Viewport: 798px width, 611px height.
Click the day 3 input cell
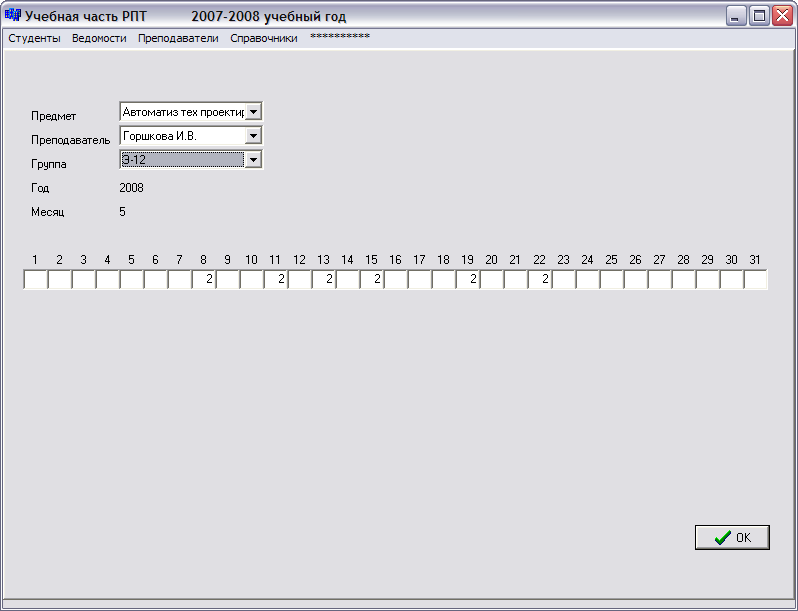pos(83,279)
